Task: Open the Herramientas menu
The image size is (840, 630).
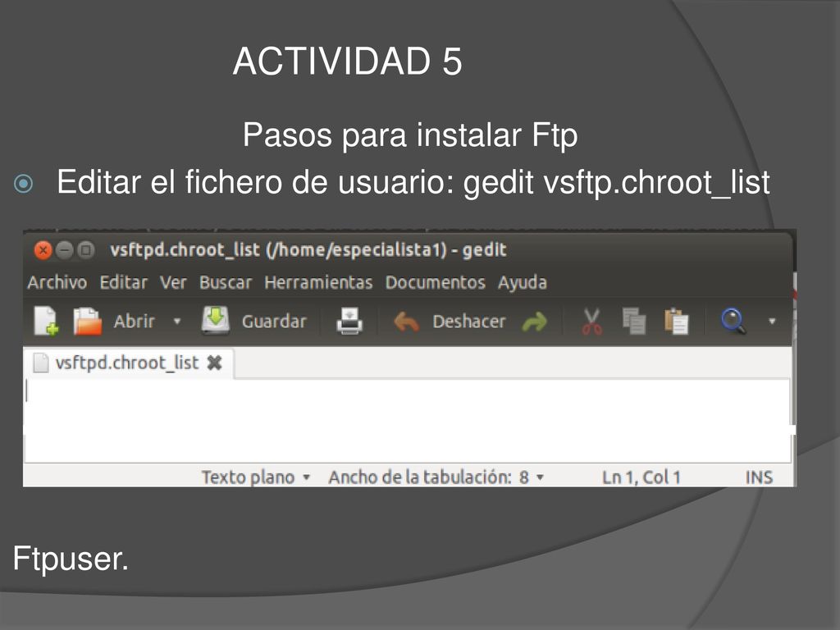Action: [x=318, y=282]
